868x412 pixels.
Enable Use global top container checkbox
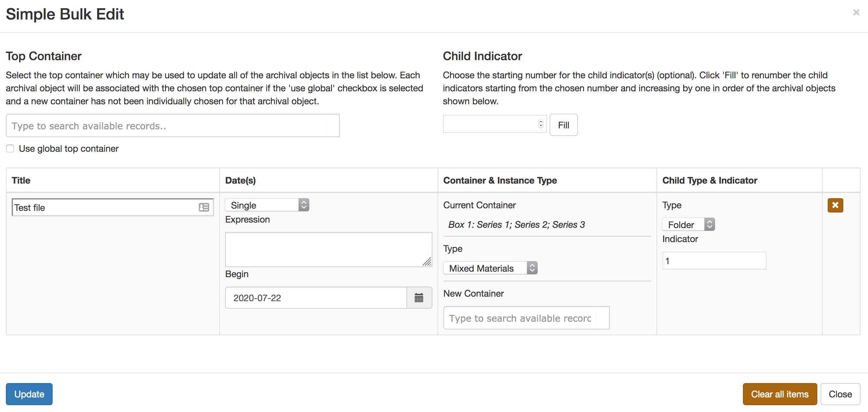point(10,149)
